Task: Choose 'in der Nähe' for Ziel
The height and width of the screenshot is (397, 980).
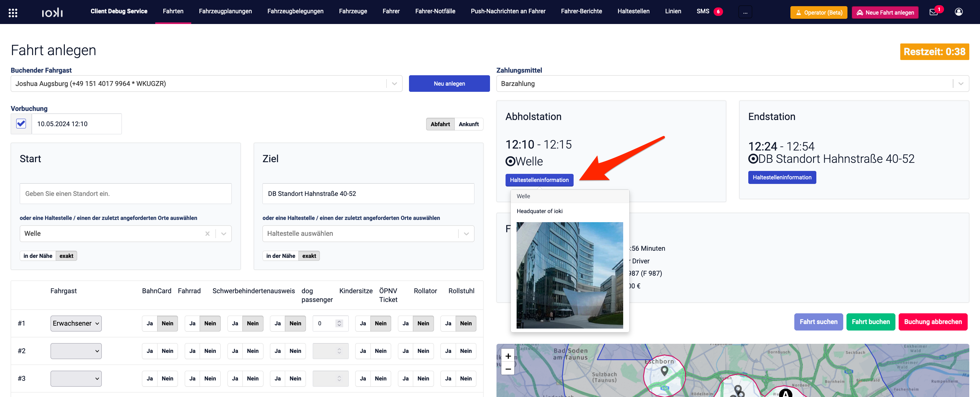Action: [x=280, y=256]
